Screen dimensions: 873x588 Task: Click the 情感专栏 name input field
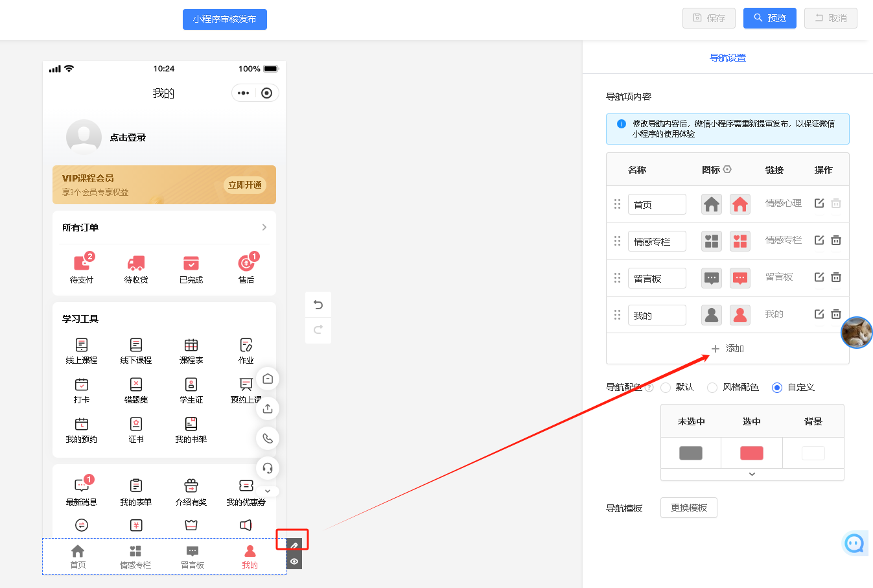[657, 241]
